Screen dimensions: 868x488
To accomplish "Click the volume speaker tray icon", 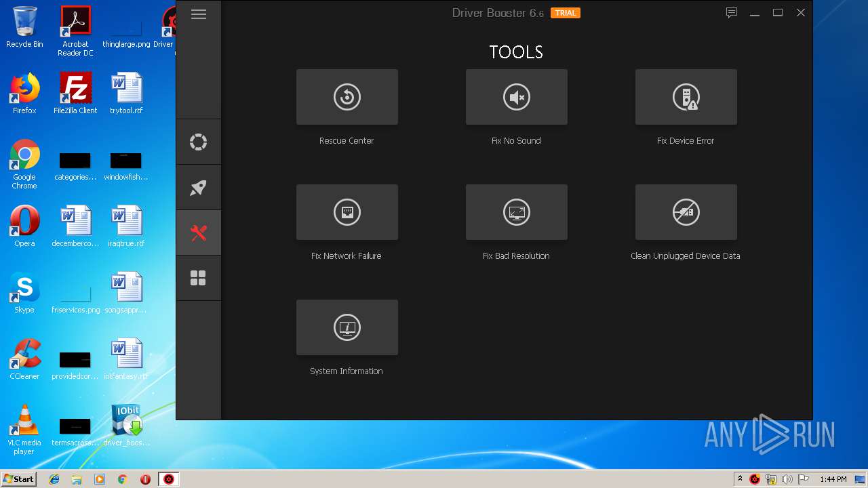I will click(787, 479).
